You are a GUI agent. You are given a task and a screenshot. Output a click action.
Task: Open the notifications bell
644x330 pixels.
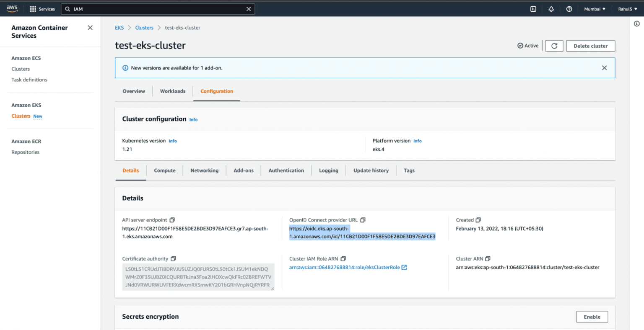[551, 8]
